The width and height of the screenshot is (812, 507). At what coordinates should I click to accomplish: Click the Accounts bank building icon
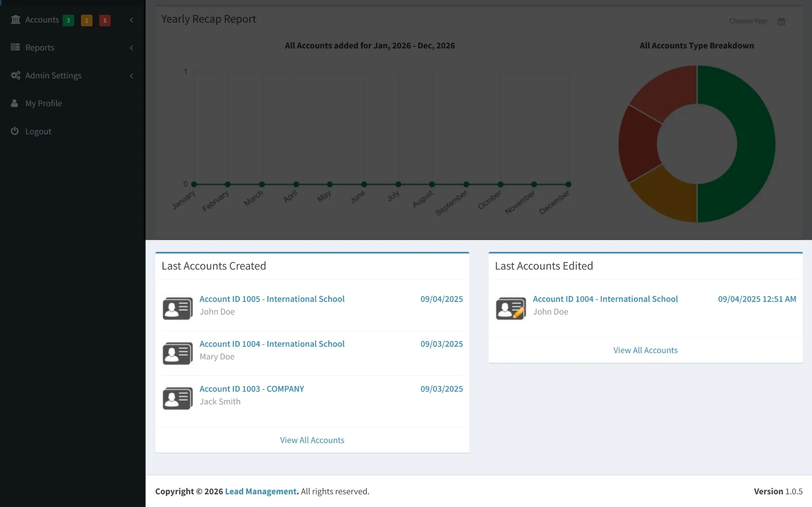click(x=15, y=19)
